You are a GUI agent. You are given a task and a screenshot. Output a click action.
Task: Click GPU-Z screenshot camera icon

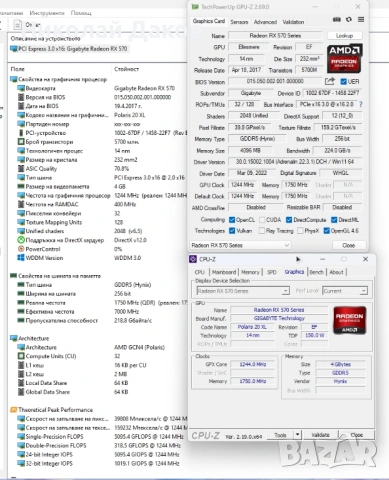click(x=337, y=20)
